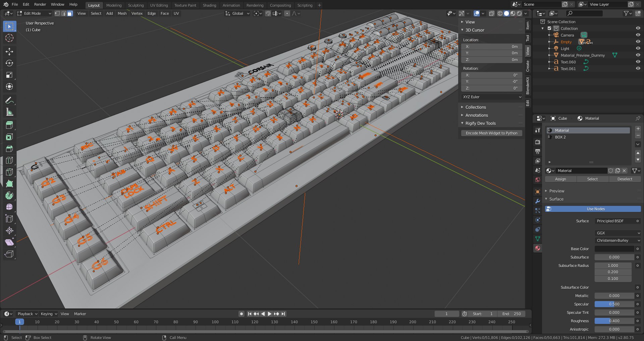Viewport: 644px width, 341px height.
Task: Toggle visibility of Text.061
Action: [638, 68]
